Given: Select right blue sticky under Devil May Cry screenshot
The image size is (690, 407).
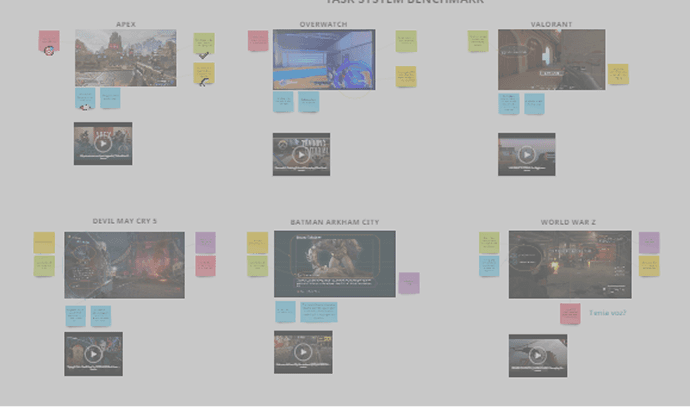Looking at the screenshot, I should (x=100, y=316).
